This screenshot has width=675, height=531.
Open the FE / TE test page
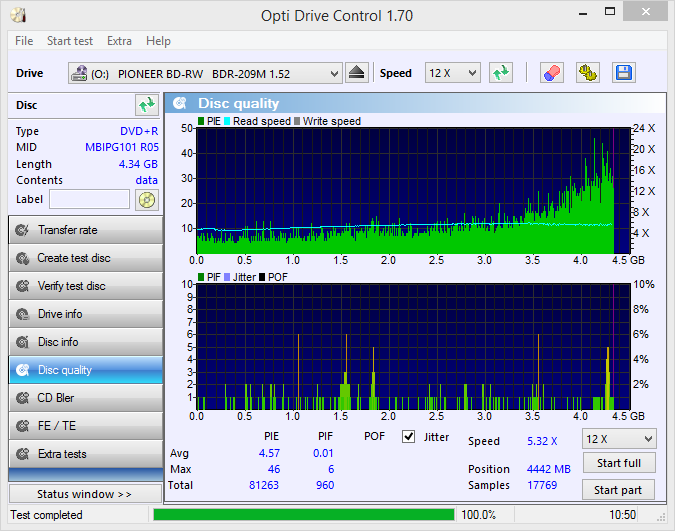(x=85, y=426)
